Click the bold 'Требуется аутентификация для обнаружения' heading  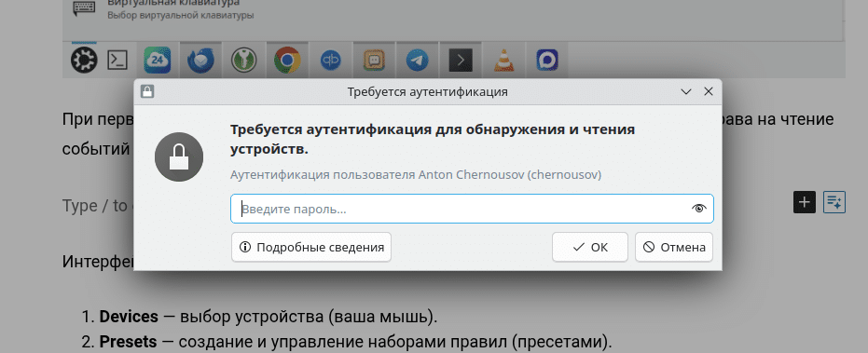tap(433, 140)
